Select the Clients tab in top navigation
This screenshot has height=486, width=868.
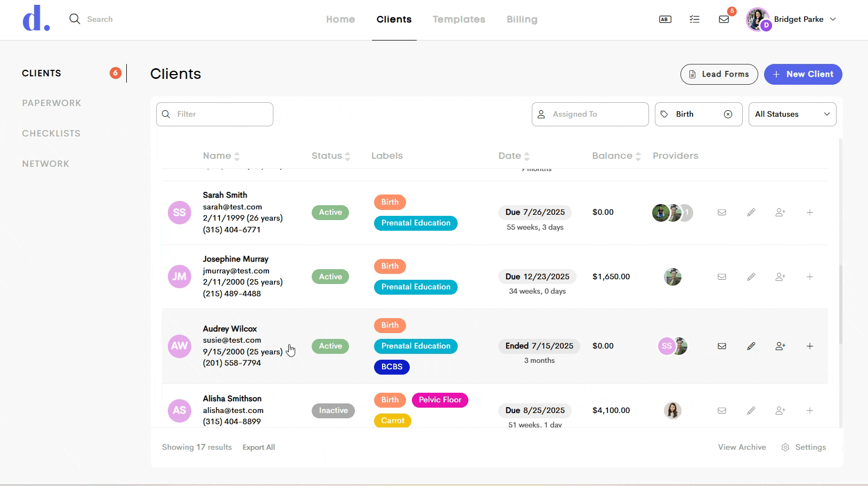tap(394, 19)
